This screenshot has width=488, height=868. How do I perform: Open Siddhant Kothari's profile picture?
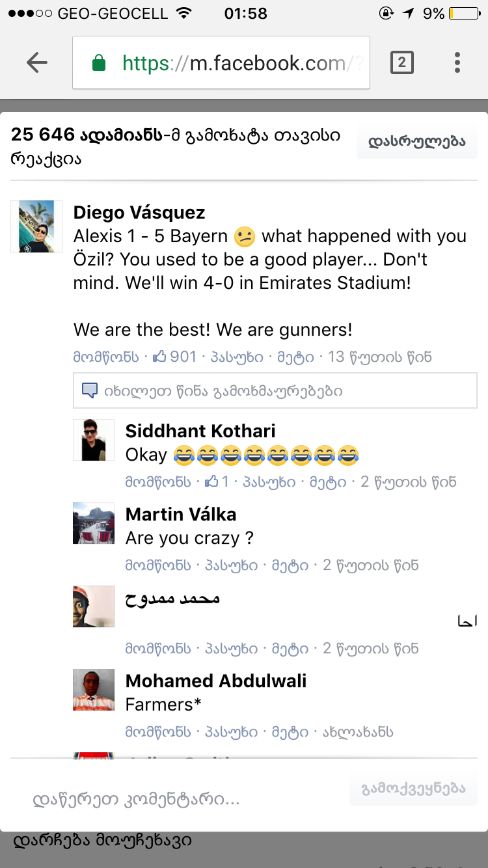click(x=94, y=440)
